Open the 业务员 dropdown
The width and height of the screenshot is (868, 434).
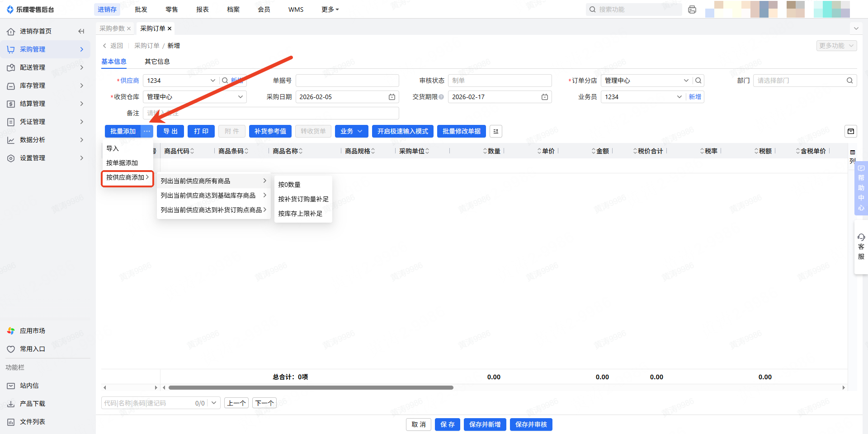click(679, 97)
